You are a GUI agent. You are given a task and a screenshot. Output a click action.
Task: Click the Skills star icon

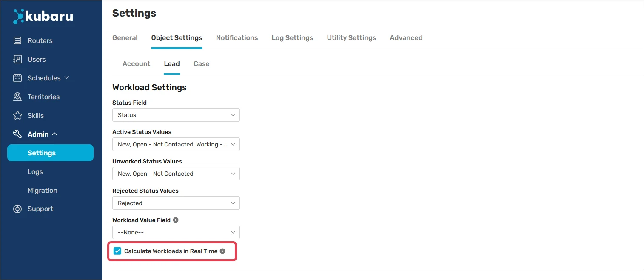pos(17,116)
